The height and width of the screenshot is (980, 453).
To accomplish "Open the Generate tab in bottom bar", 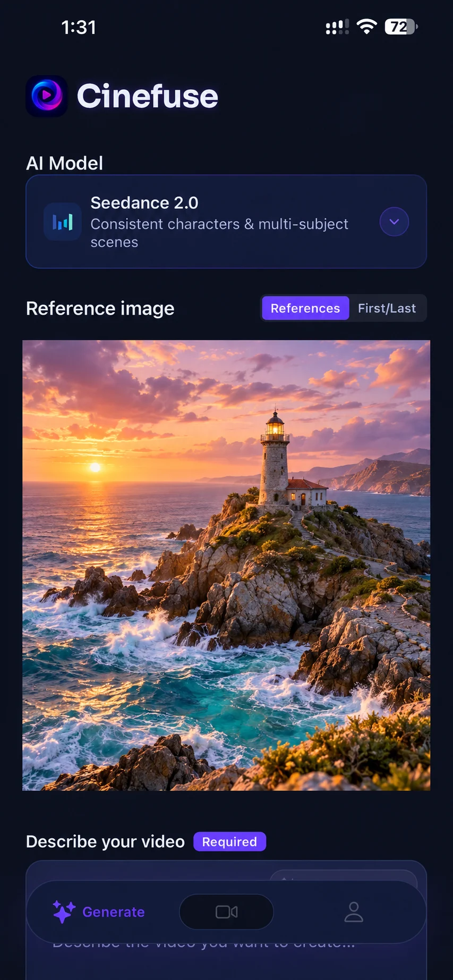I will pos(99,912).
